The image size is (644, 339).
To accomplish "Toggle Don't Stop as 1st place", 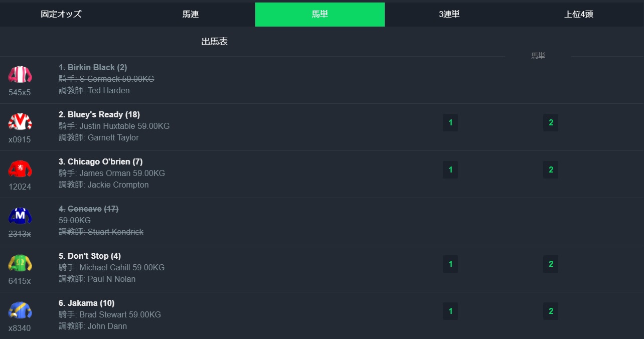I will point(450,264).
